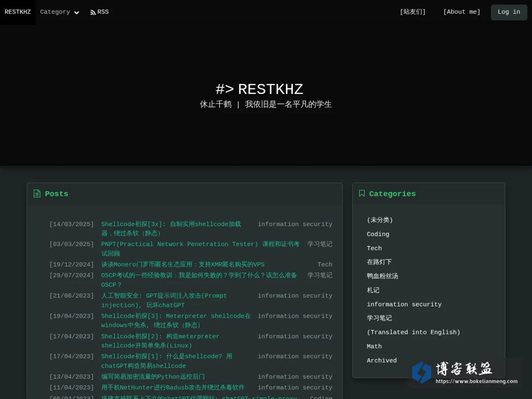Click 'information security' tag on the 21/06/2023 post
This screenshot has height=399, width=532.
pos(295,296)
